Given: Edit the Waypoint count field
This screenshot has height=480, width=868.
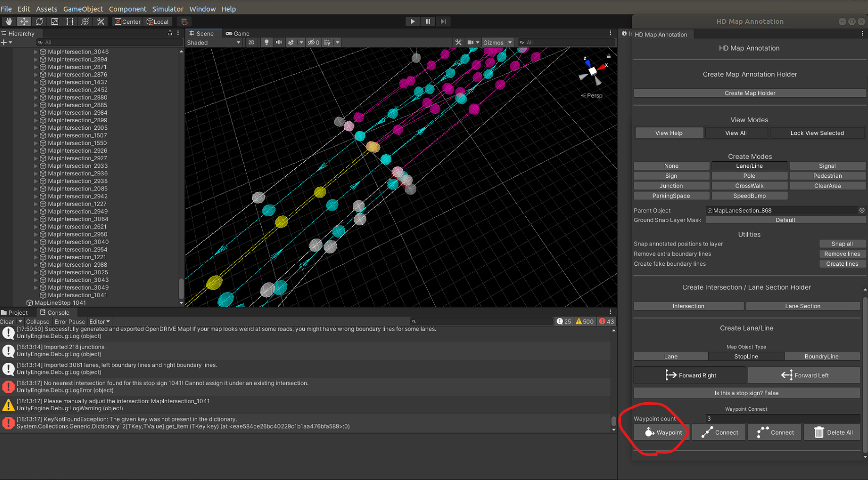Looking at the screenshot, I should (x=783, y=418).
